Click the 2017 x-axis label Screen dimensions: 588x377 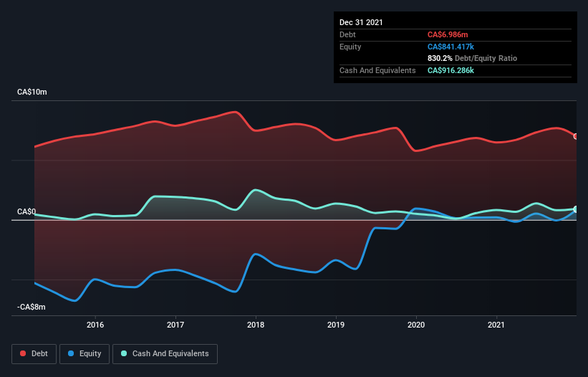[x=175, y=325]
